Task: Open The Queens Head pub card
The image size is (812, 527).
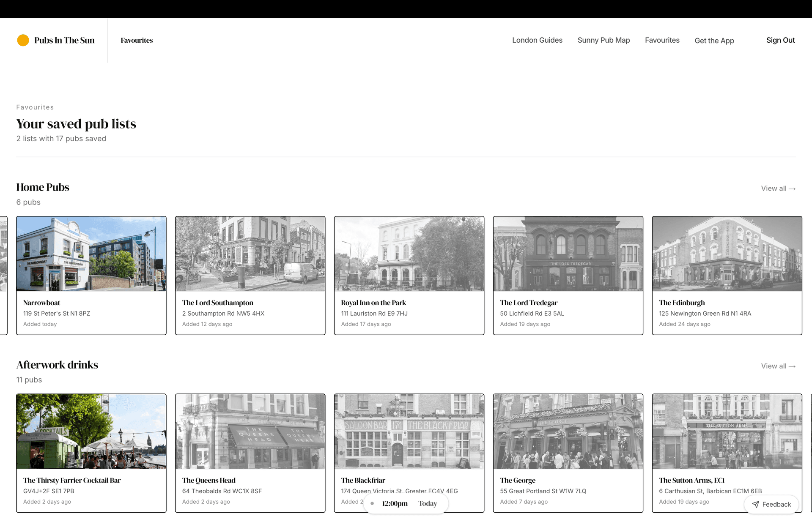Action: click(250, 453)
